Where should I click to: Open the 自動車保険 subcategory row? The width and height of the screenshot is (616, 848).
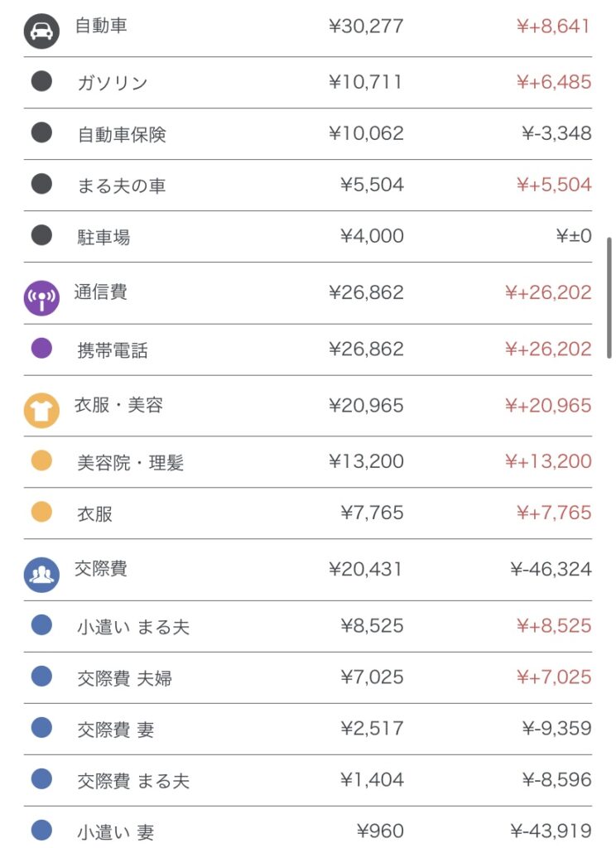tap(122, 134)
